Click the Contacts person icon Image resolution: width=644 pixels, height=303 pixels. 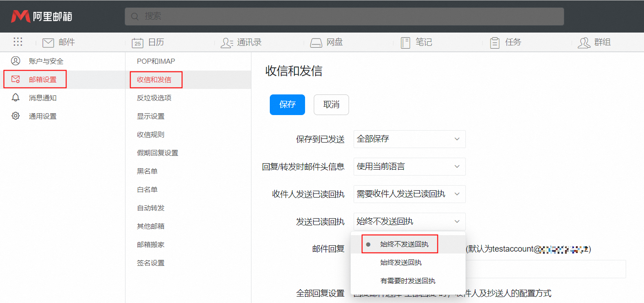click(227, 43)
